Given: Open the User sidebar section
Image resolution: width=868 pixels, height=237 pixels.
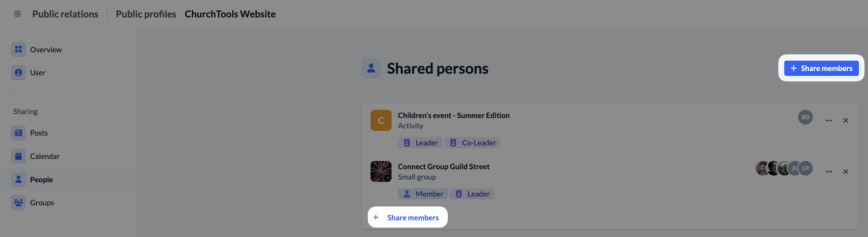Looking at the screenshot, I should [x=38, y=73].
